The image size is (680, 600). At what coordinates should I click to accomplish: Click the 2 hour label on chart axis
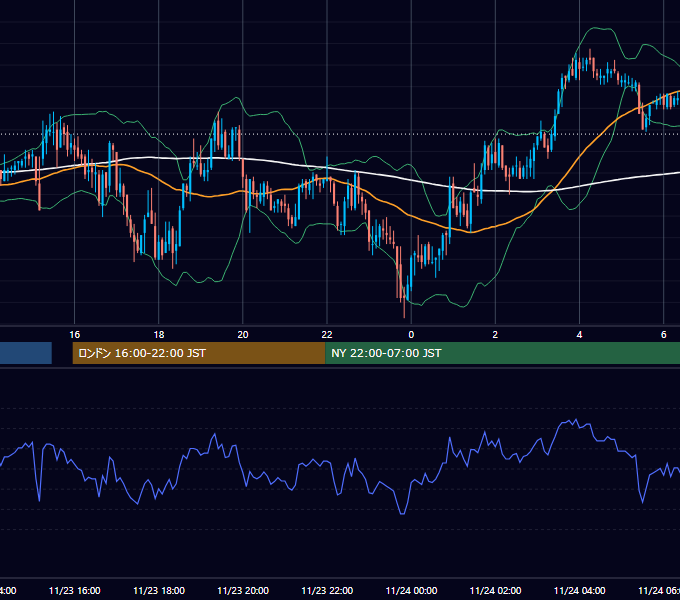coord(495,334)
